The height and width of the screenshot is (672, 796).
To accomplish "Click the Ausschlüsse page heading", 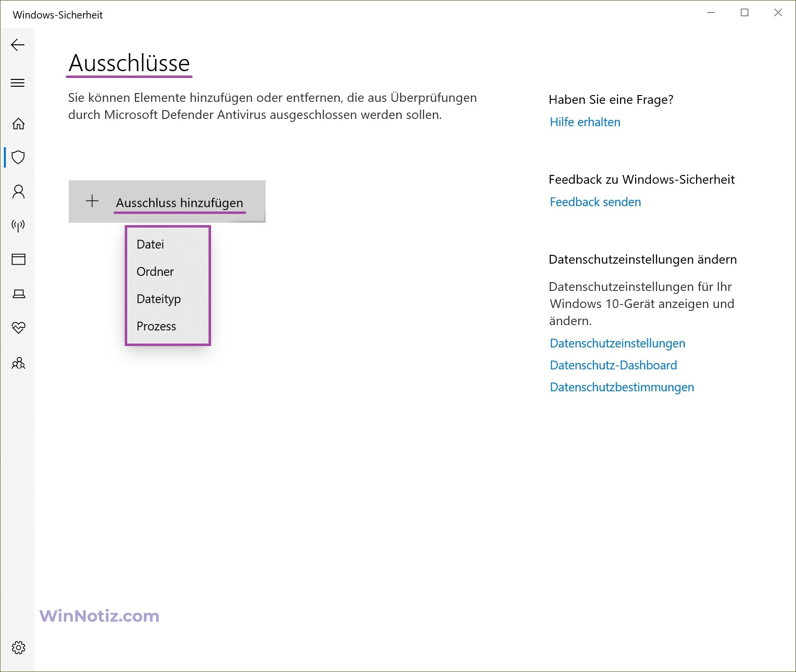I will 129,63.
